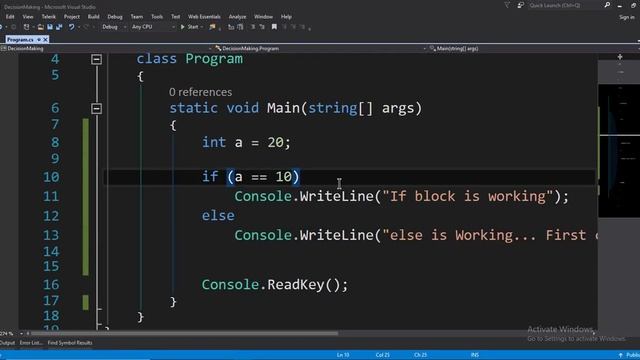This screenshot has width=640, height=360.
Task: Click the 'int a = 20;' code line
Action: click(x=246, y=142)
